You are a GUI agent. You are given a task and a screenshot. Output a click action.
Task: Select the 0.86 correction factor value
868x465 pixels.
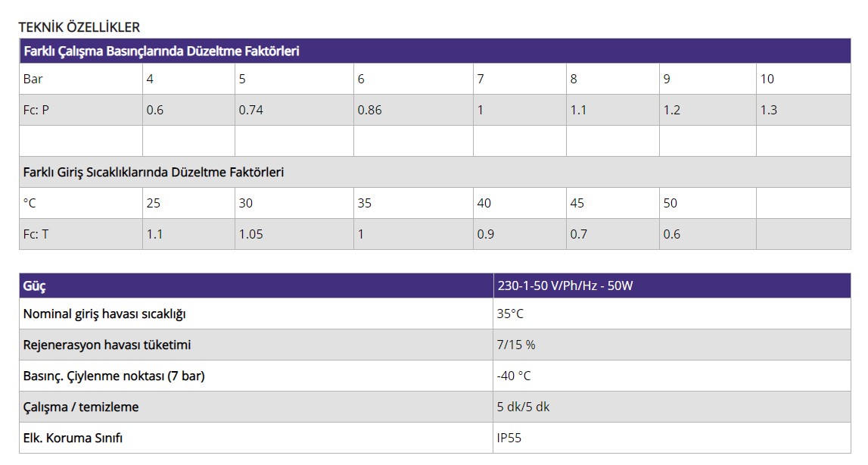370,110
